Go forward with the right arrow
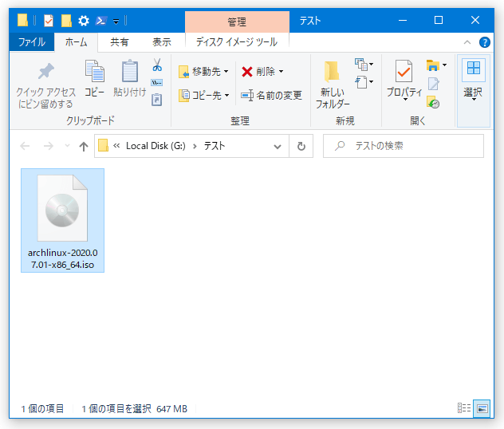The image size is (504, 429). coord(48,146)
